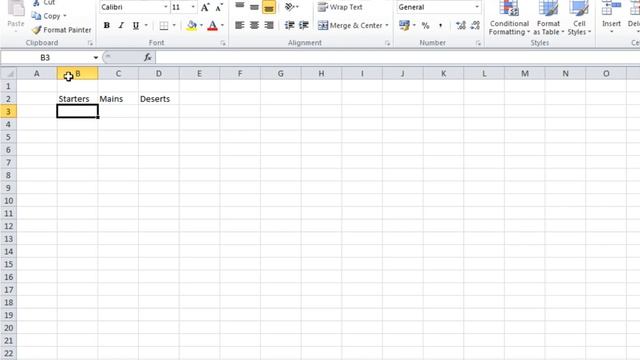Image resolution: width=640 pixels, height=360 pixels.
Task: Click the Insert Function fx icon
Action: point(148,58)
